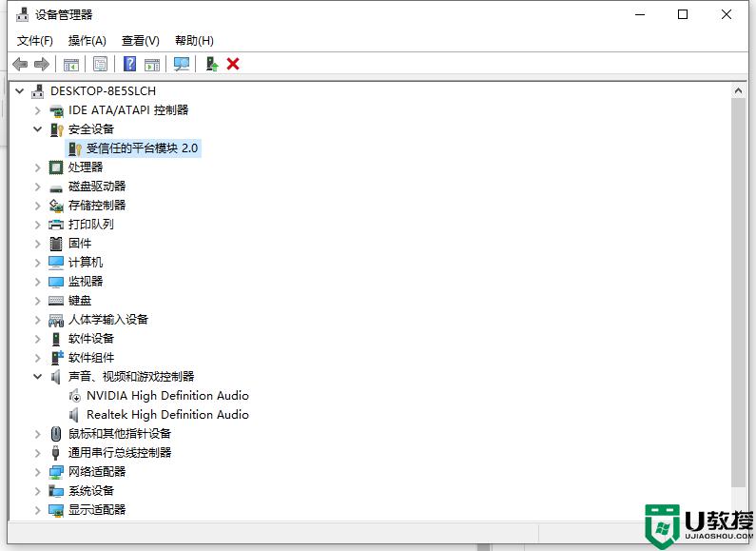756x551 pixels.
Task: Click the Update driver green arrow icon
Action: [212, 64]
